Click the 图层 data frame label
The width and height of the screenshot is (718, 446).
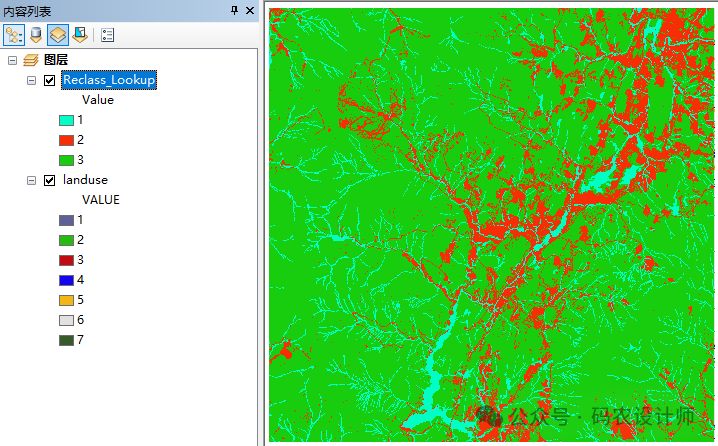point(56,61)
